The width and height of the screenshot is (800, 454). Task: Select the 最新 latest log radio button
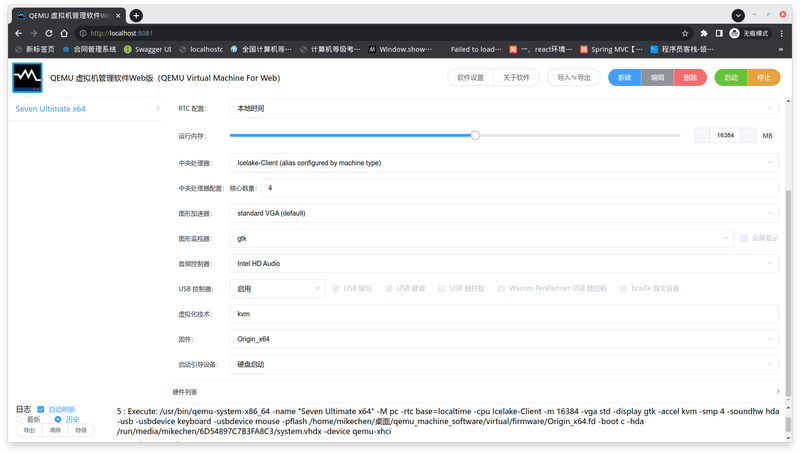[x=19, y=419]
